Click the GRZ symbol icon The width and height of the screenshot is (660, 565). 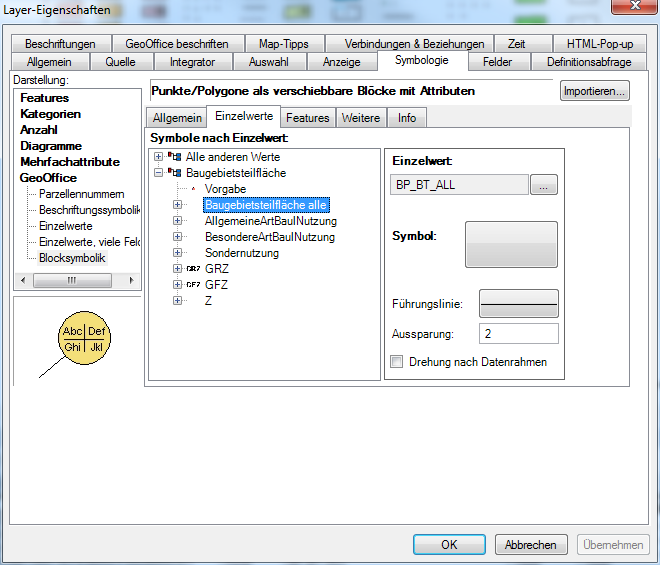point(193,269)
